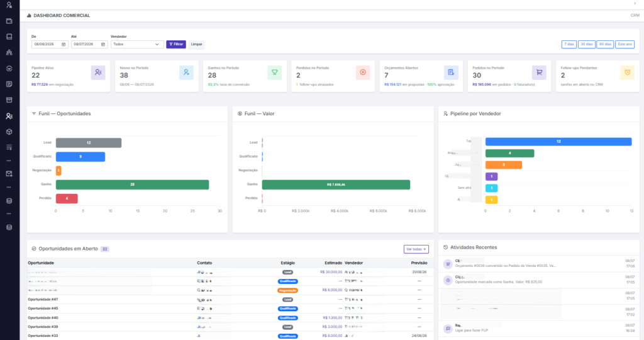Open the user profile icon in sidebar
644x340 pixels.
click(9, 5)
